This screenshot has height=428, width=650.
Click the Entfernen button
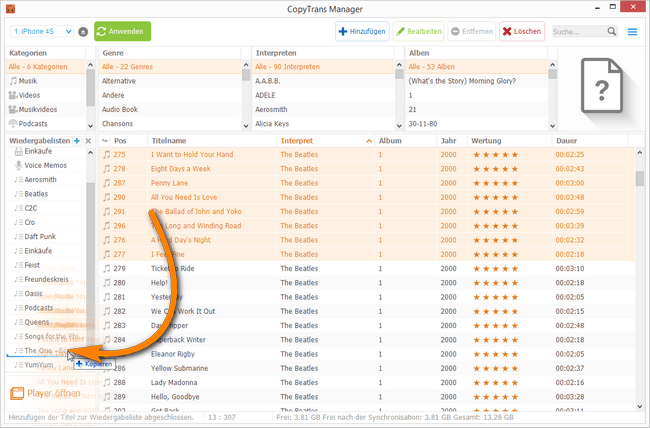click(472, 32)
